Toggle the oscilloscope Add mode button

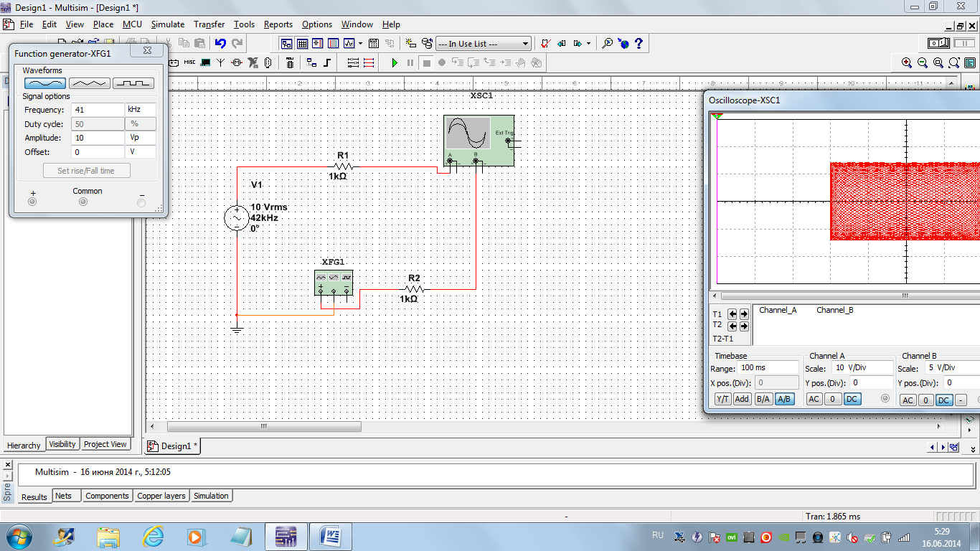pos(742,400)
